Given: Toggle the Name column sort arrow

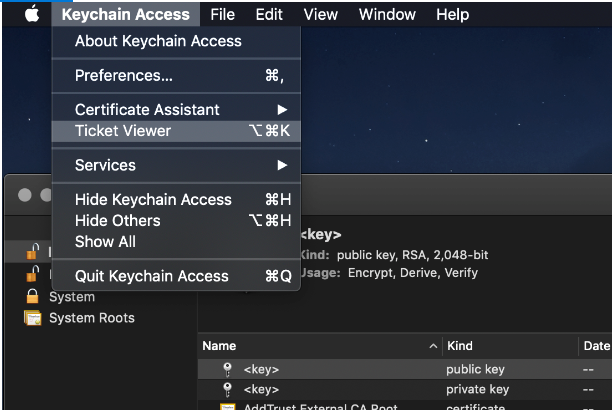Looking at the screenshot, I should click(x=433, y=346).
